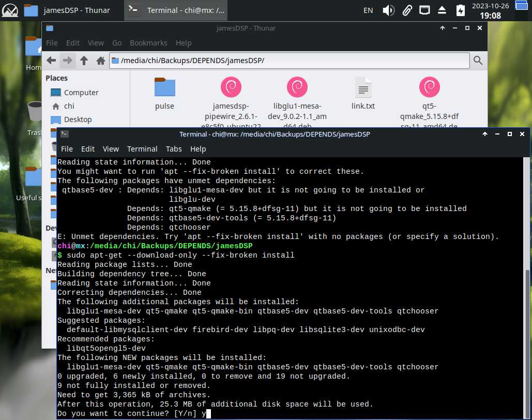This screenshot has height=420, width=532.
Task: Click the eject removable media tray icon
Action: click(442, 10)
